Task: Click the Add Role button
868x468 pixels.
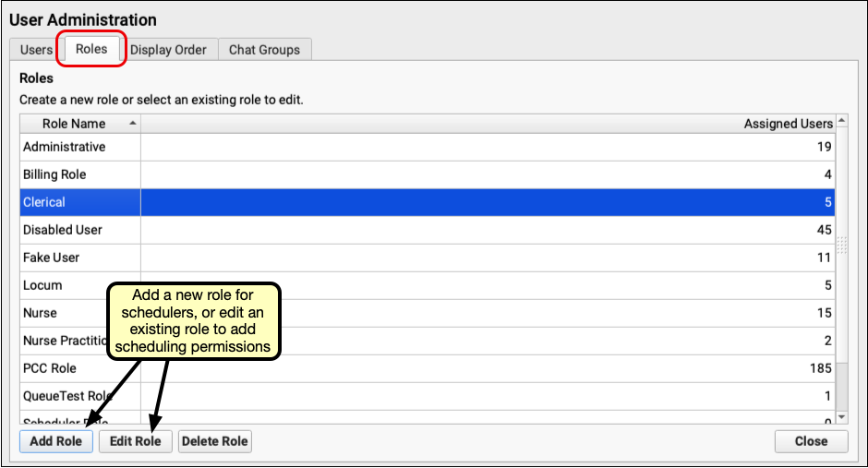Action: [55, 441]
